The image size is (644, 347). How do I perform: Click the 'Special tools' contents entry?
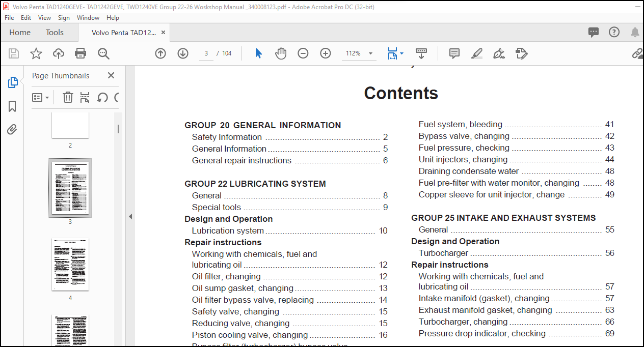(217, 207)
